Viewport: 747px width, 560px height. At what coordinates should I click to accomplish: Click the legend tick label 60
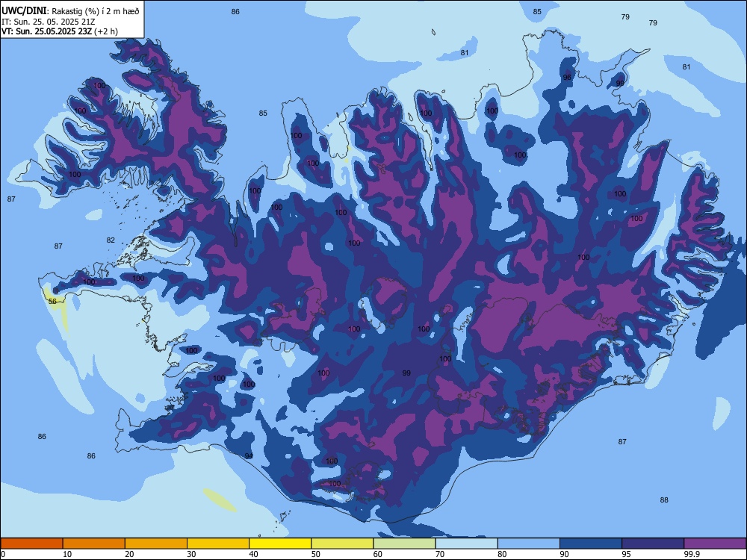coord(378,554)
